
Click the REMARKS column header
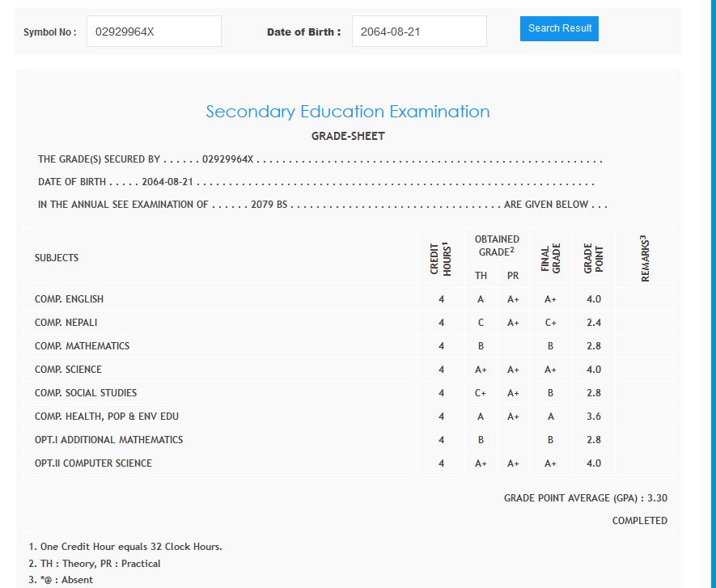click(645, 258)
